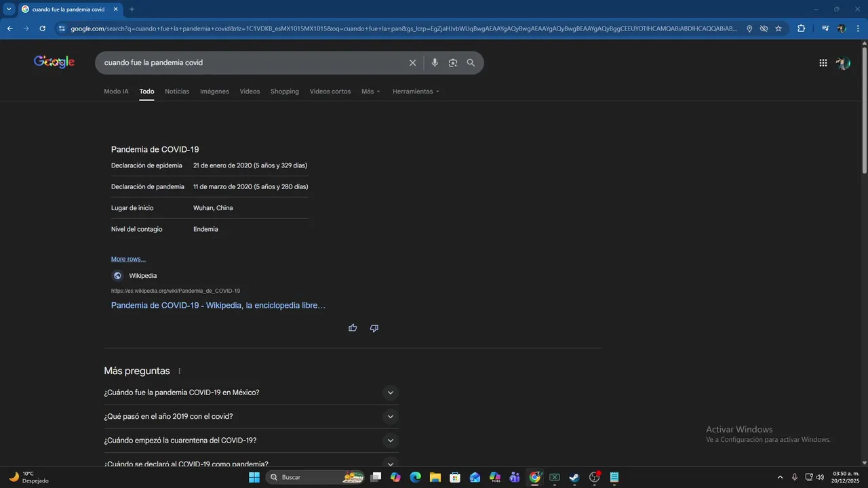Image resolution: width=868 pixels, height=488 pixels.
Task: Open Google account avatar on page
Action: (843, 63)
